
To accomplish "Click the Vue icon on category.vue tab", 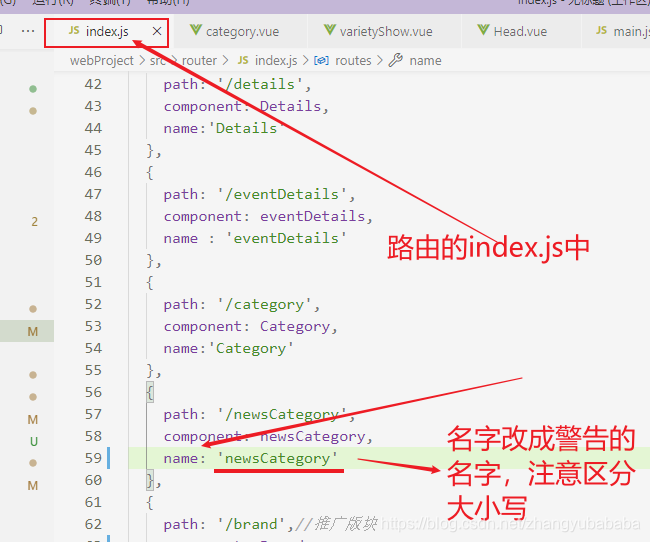I will click(x=195, y=30).
